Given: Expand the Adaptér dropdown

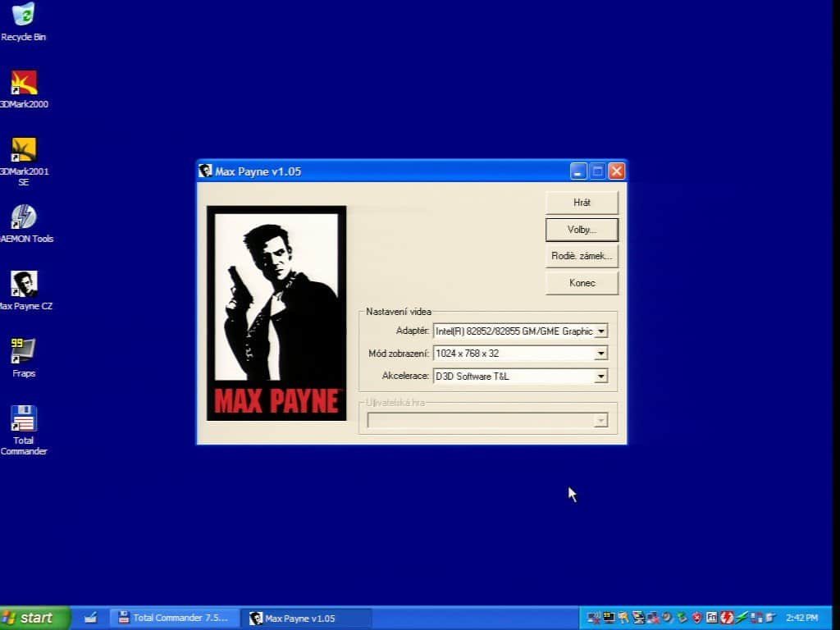Looking at the screenshot, I should click(601, 331).
